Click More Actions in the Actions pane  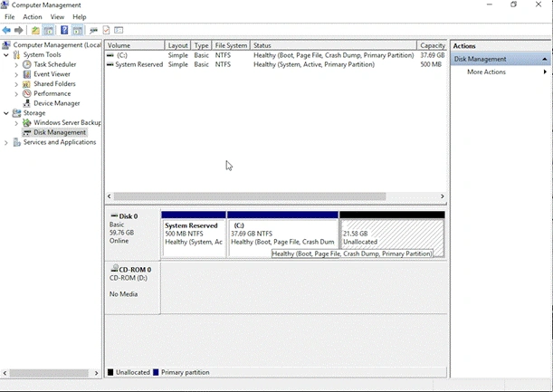pos(486,72)
